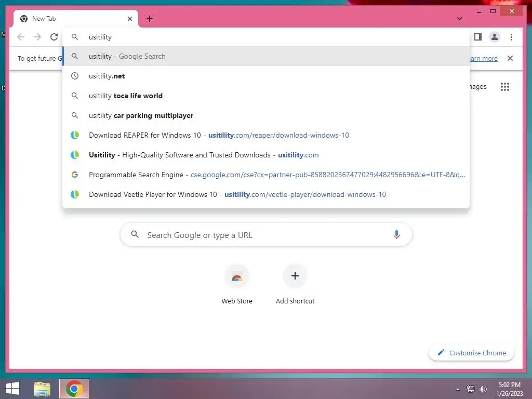Viewport: 532px width, 399px height.
Task: Open the Windows Start menu
Action: [12, 389]
